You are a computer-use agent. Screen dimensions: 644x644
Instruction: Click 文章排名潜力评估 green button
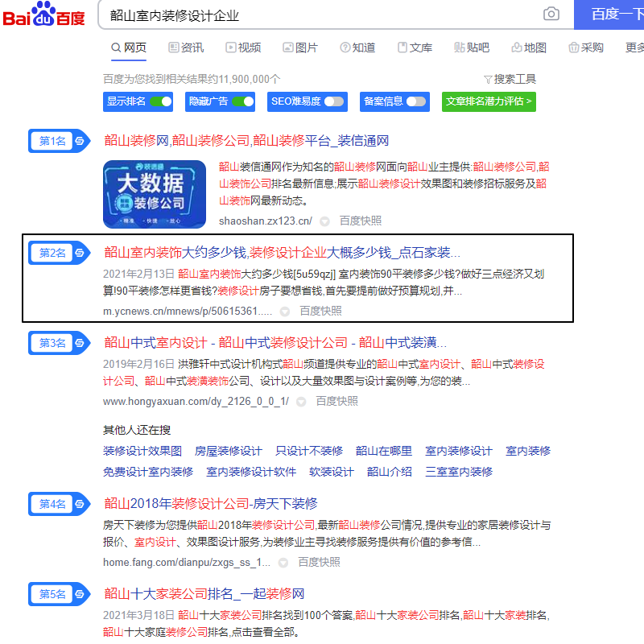pyautogui.click(x=489, y=101)
